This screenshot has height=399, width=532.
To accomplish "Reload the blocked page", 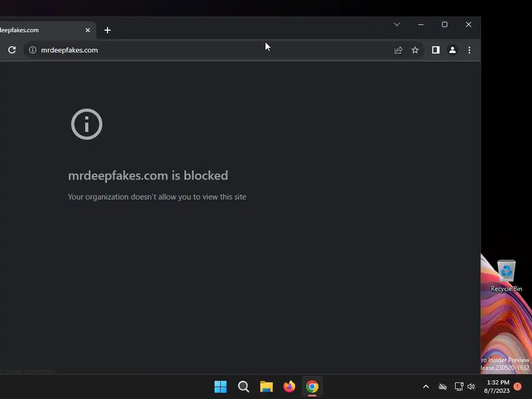I will pyautogui.click(x=12, y=50).
